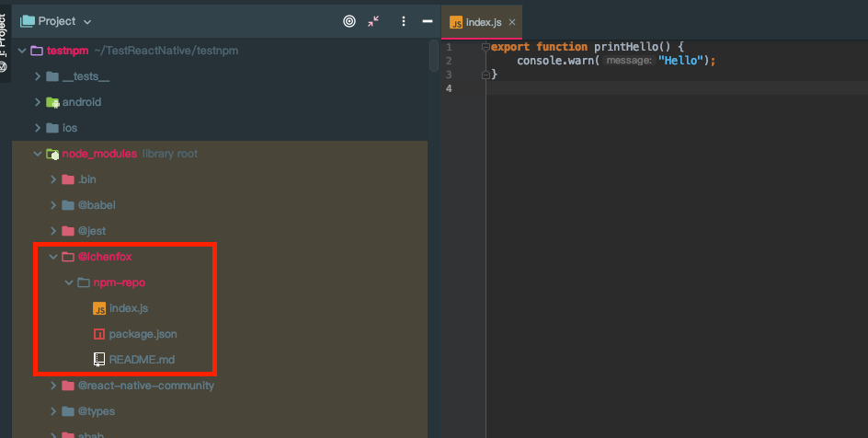Expand the @react-native-community folder
868x438 pixels.
[x=53, y=386]
